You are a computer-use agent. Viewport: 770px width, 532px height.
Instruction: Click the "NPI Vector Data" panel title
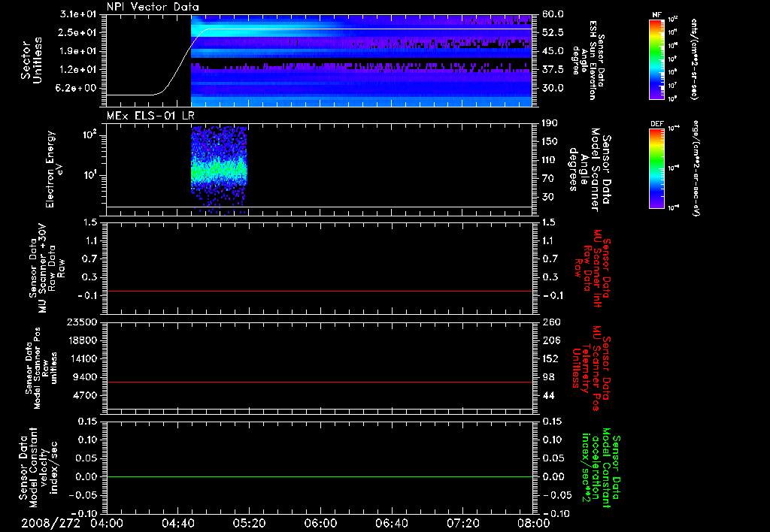click(153, 7)
